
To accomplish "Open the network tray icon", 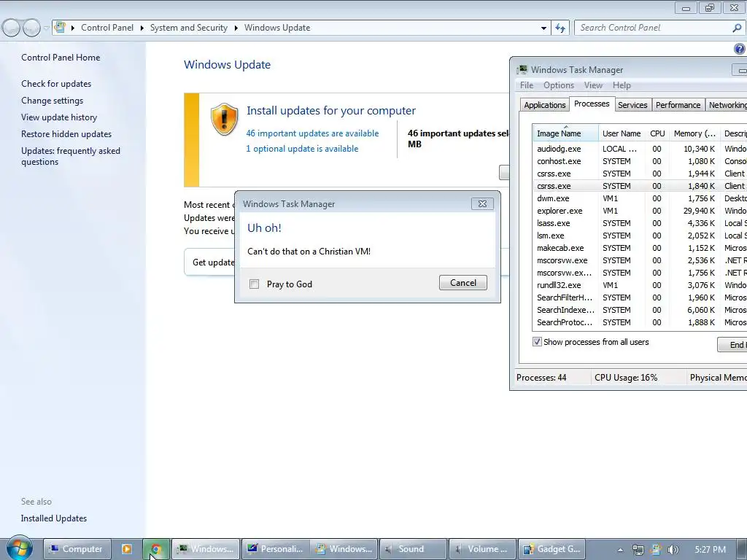I will [x=638, y=550].
